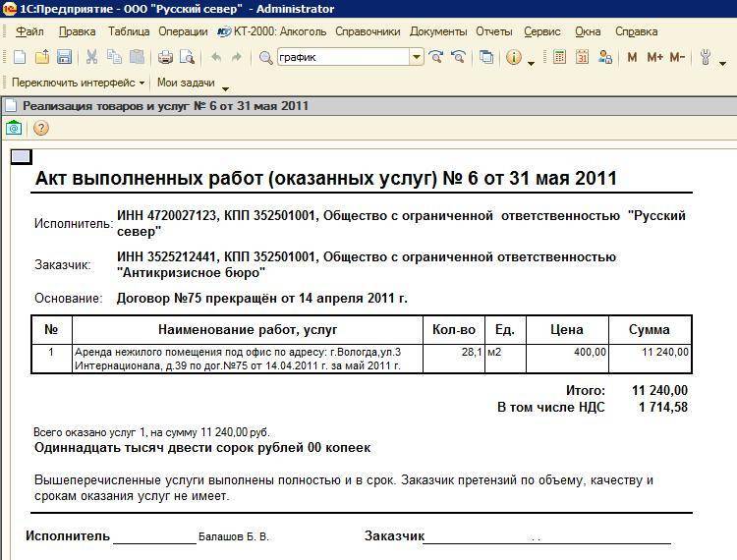
Task: Click the Open folder icon
Action: [41, 58]
